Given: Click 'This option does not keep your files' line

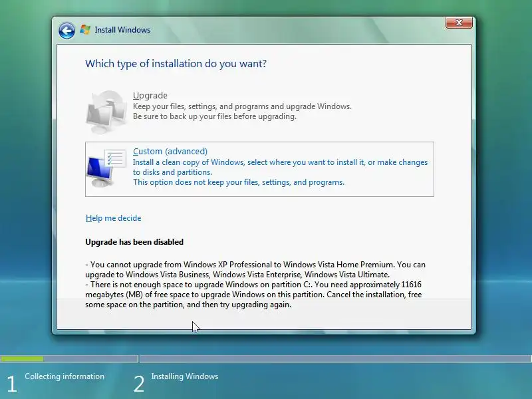Looking at the screenshot, I should (x=239, y=182).
